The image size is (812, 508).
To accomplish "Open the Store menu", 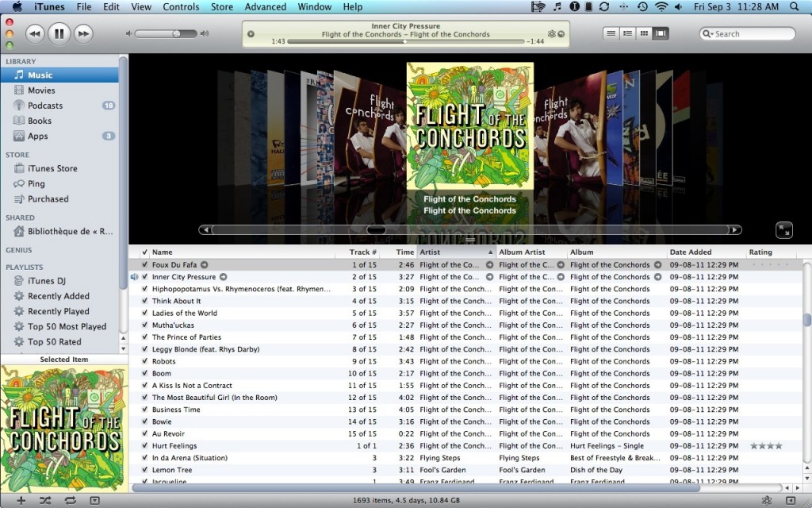I will pos(222,6).
